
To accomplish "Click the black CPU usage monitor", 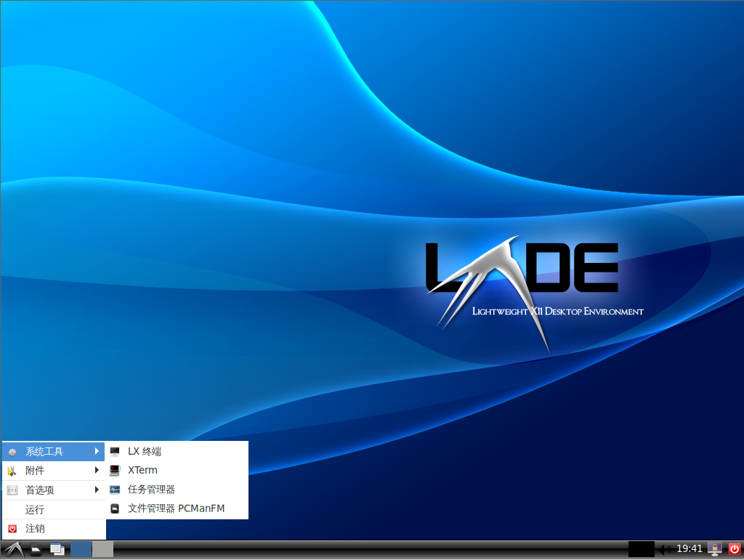I will [x=641, y=549].
